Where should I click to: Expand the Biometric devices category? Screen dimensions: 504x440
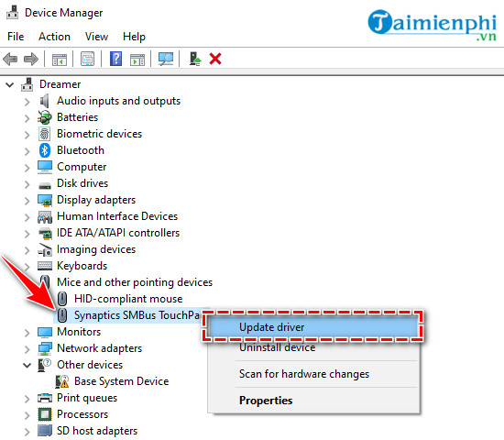27,135
